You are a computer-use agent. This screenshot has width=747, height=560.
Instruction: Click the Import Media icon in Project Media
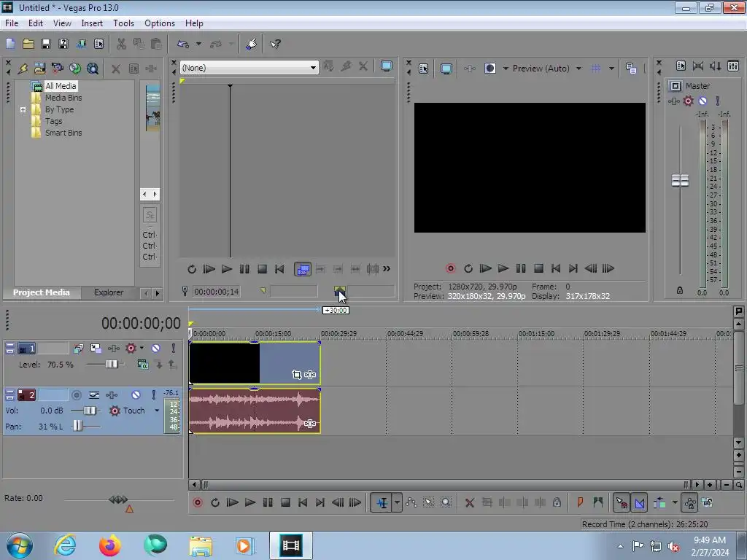tap(40, 69)
